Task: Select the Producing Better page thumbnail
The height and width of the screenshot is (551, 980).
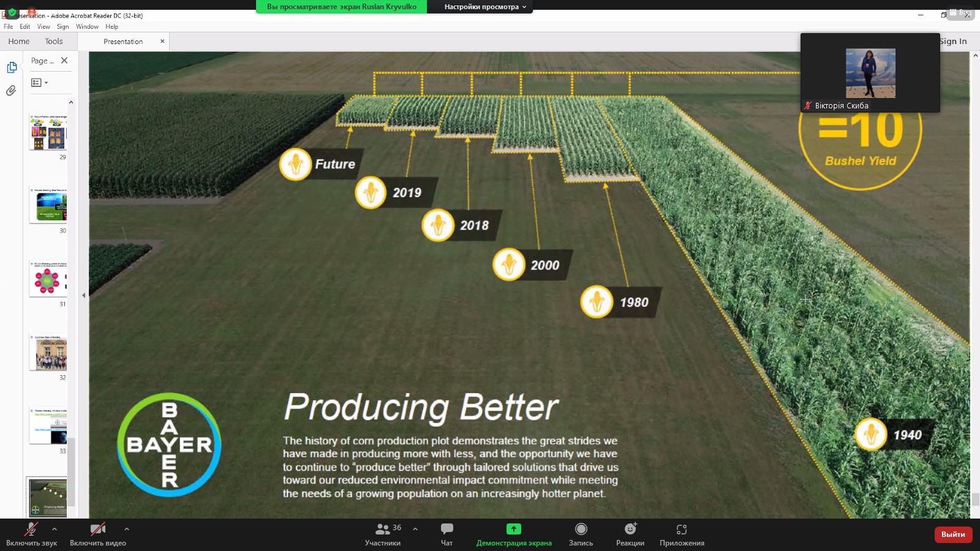Action: [x=48, y=497]
